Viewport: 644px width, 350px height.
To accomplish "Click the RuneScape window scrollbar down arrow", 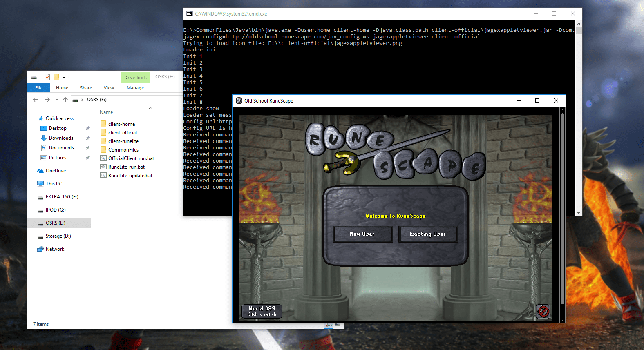I will pyautogui.click(x=563, y=321).
